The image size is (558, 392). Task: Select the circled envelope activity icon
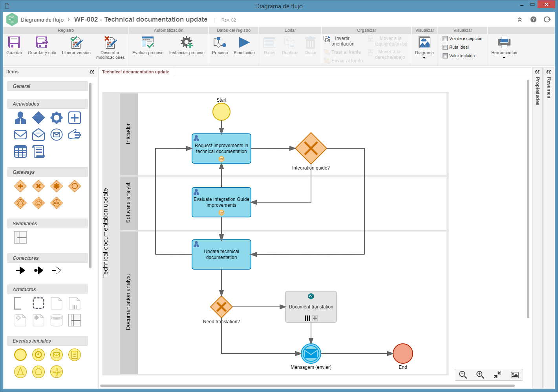point(57,135)
